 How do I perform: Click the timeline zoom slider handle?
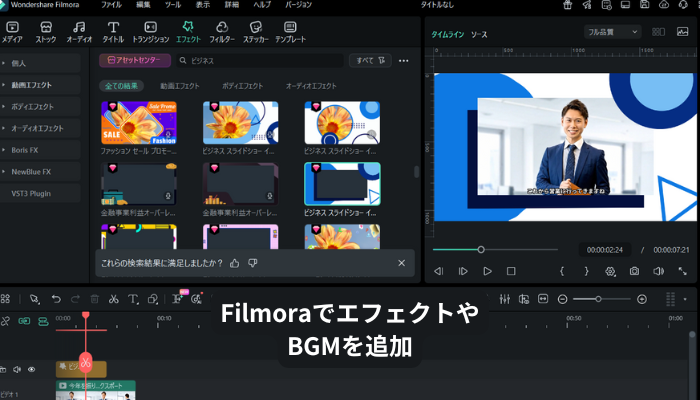pyautogui.click(x=598, y=299)
